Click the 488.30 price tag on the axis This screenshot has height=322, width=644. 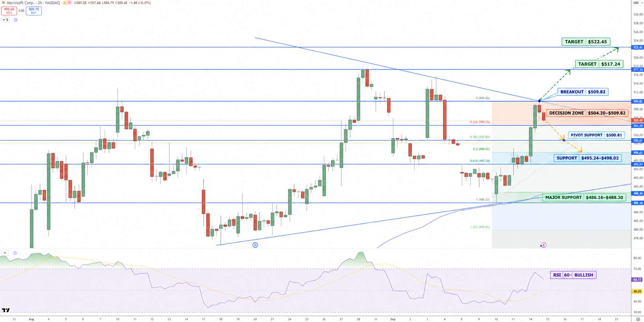coord(638,193)
